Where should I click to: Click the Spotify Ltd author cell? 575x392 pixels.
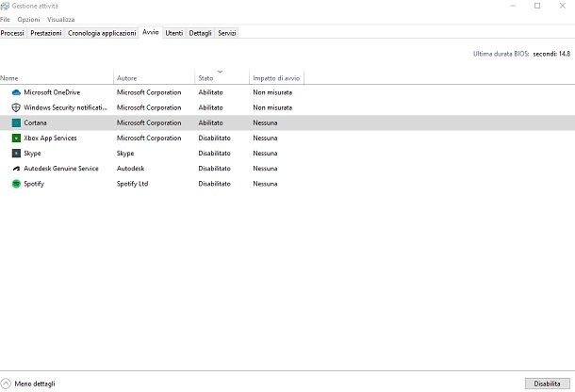click(132, 184)
